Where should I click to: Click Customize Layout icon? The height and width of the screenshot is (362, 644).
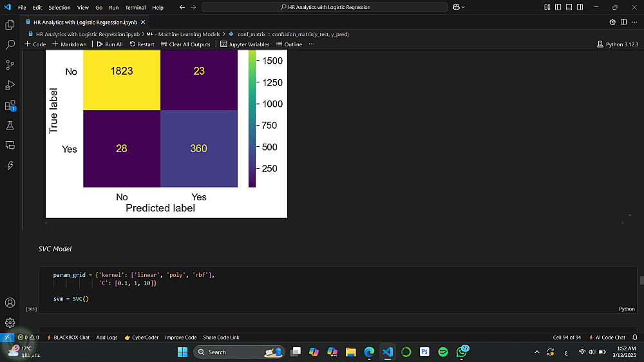[x=547, y=7]
